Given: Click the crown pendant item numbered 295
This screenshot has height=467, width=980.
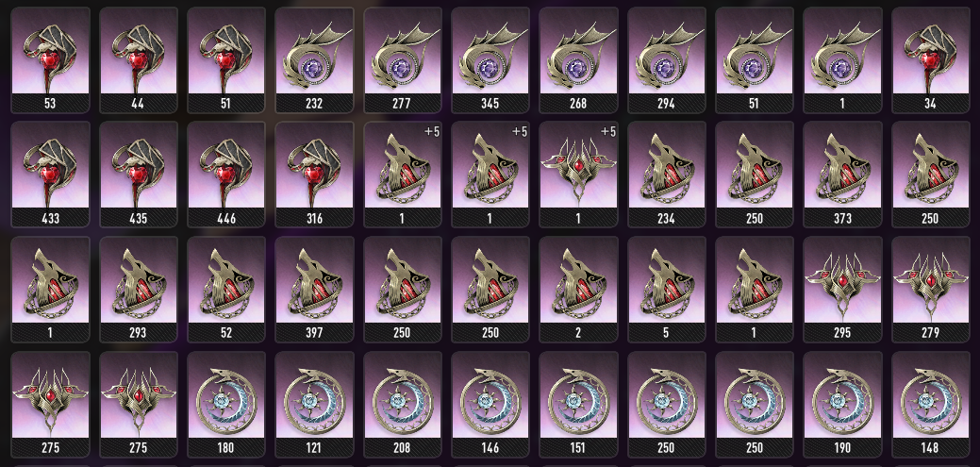Looking at the screenshot, I should pyautogui.click(x=842, y=290).
